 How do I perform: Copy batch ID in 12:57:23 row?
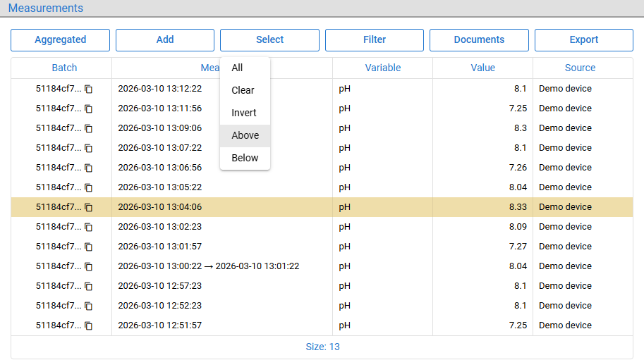click(x=88, y=286)
